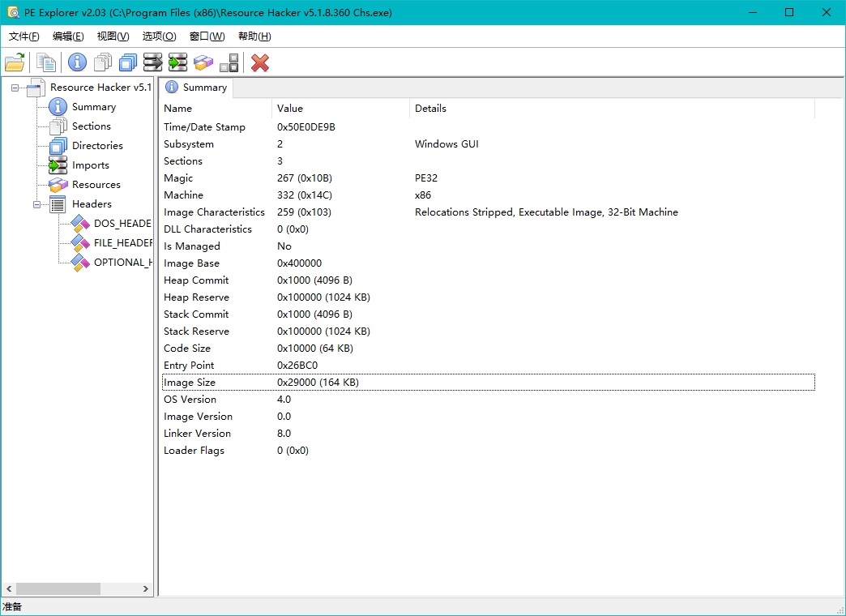
Task: Select the OS Version row
Action: [x=489, y=400]
